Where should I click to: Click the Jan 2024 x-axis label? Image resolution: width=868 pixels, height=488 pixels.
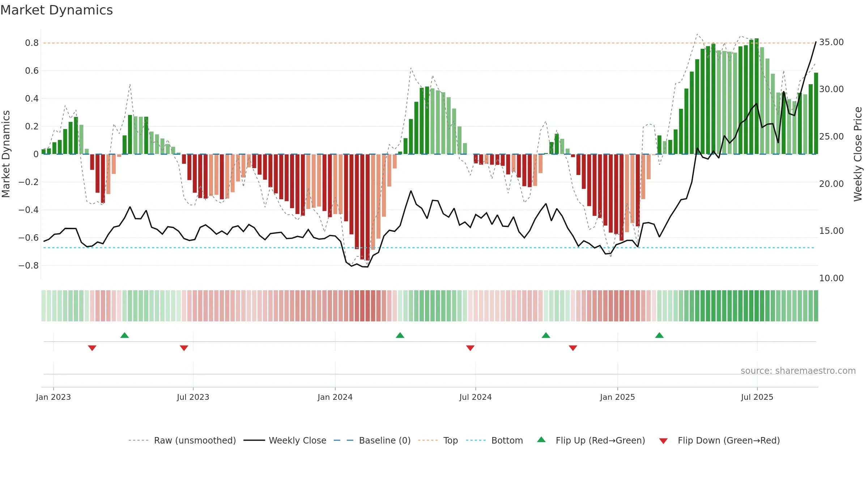[335, 397]
